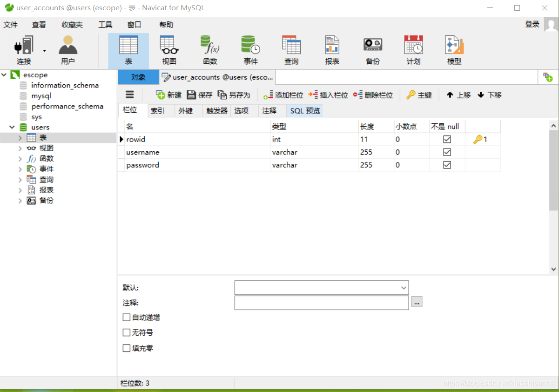The width and height of the screenshot is (559, 392).
Task: Check the 无符号 option
Action: pyautogui.click(x=126, y=332)
